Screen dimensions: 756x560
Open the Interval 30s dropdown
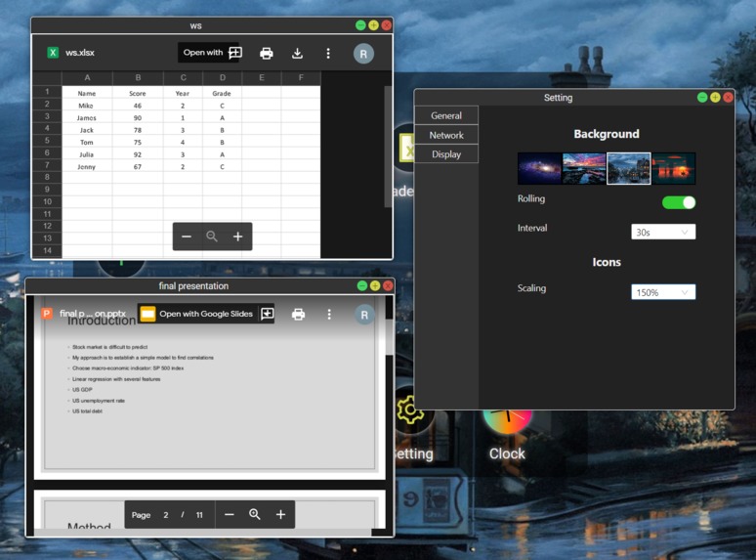pyautogui.click(x=663, y=232)
